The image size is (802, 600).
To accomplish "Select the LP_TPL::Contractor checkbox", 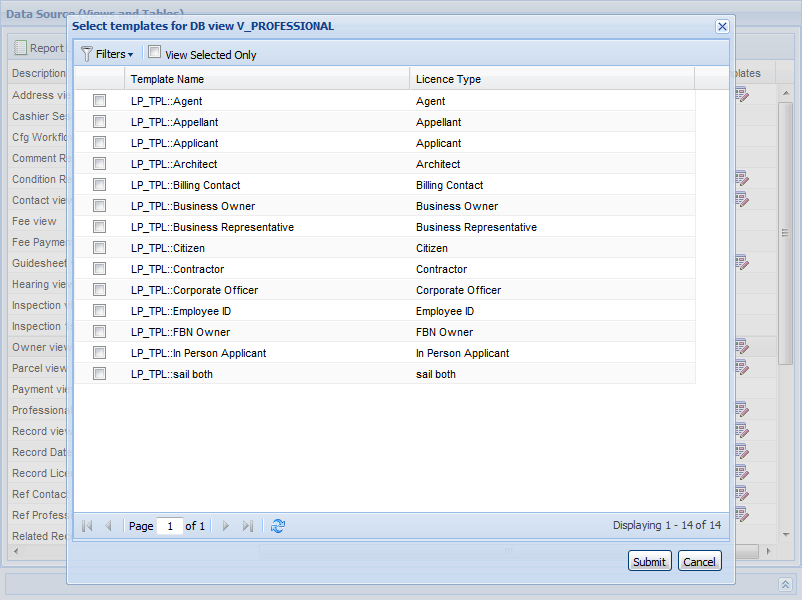I will tap(99, 269).
